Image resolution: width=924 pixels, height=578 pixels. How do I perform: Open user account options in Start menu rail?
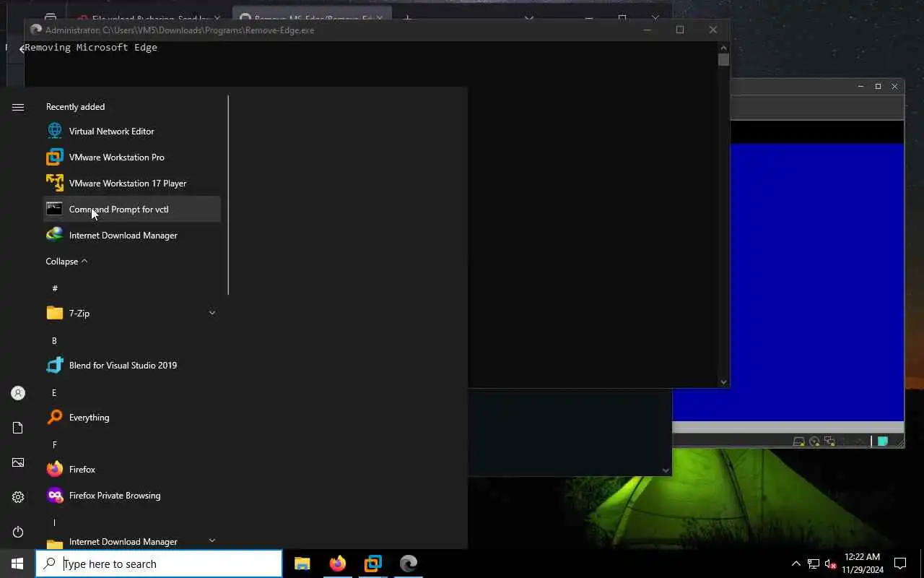point(18,393)
